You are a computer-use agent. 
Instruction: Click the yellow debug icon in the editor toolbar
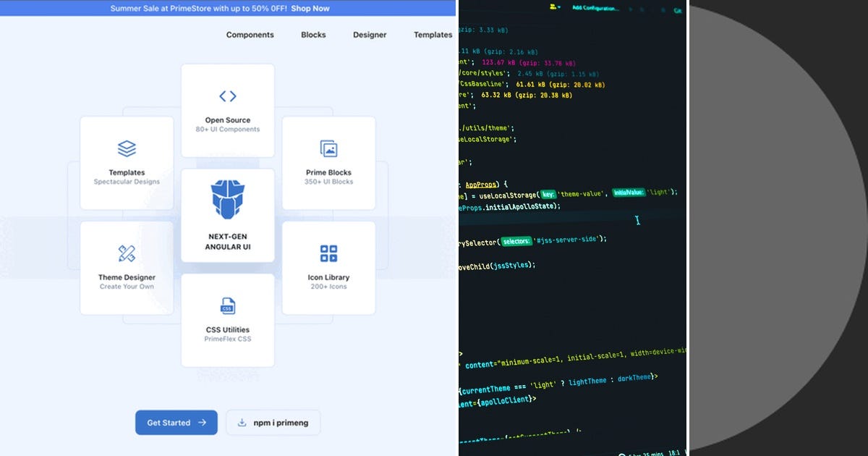point(552,7)
